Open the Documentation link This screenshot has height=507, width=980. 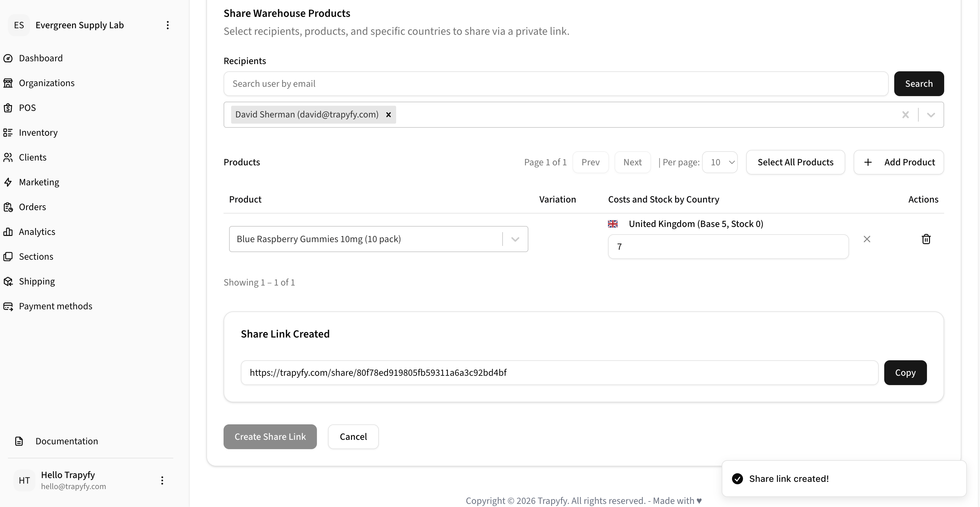(66, 441)
